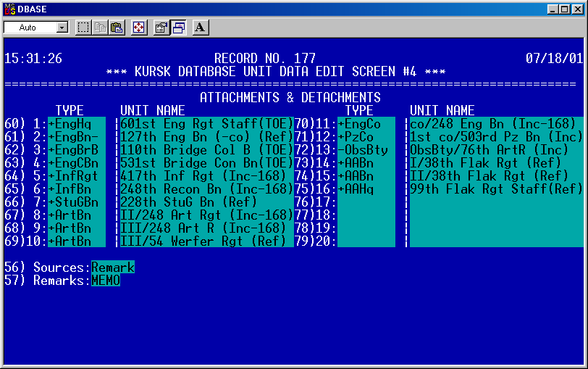Open the Properties toolbar icon

coord(161,28)
